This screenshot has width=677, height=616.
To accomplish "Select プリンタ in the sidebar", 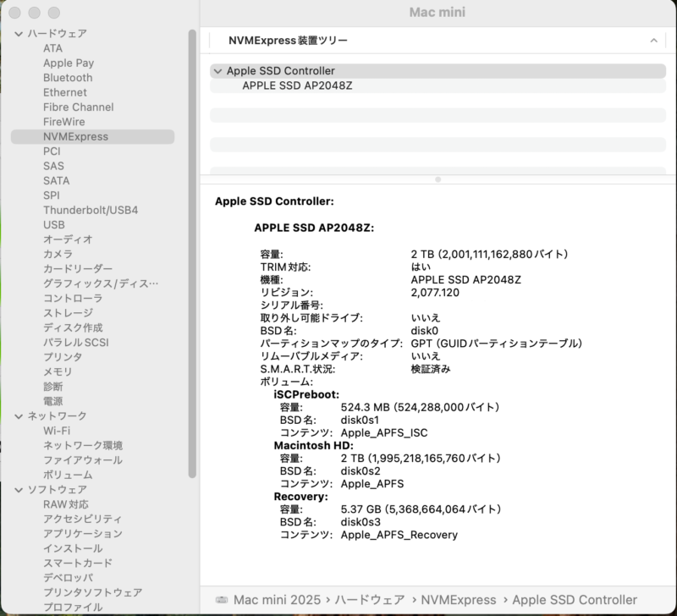I will pyautogui.click(x=63, y=357).
